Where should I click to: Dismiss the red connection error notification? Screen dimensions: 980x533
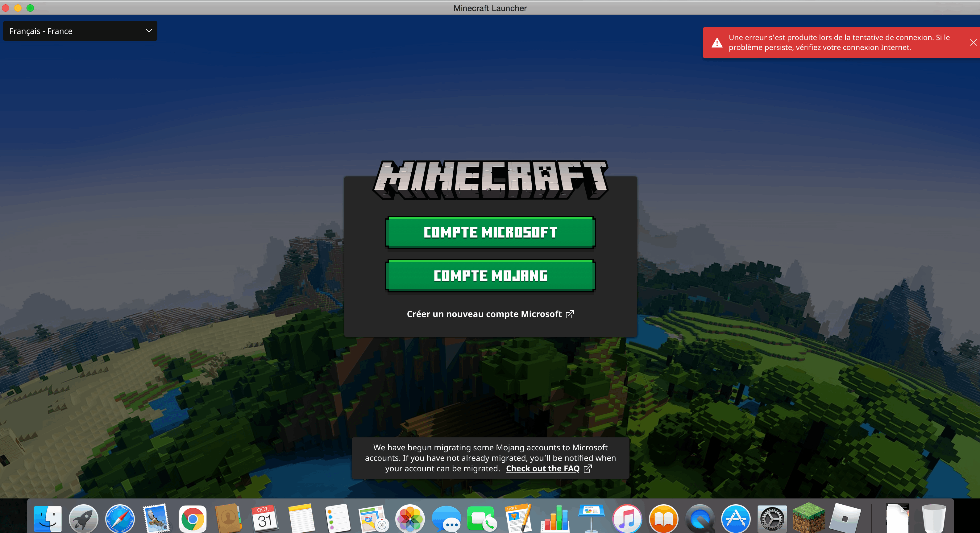[973, 42]
